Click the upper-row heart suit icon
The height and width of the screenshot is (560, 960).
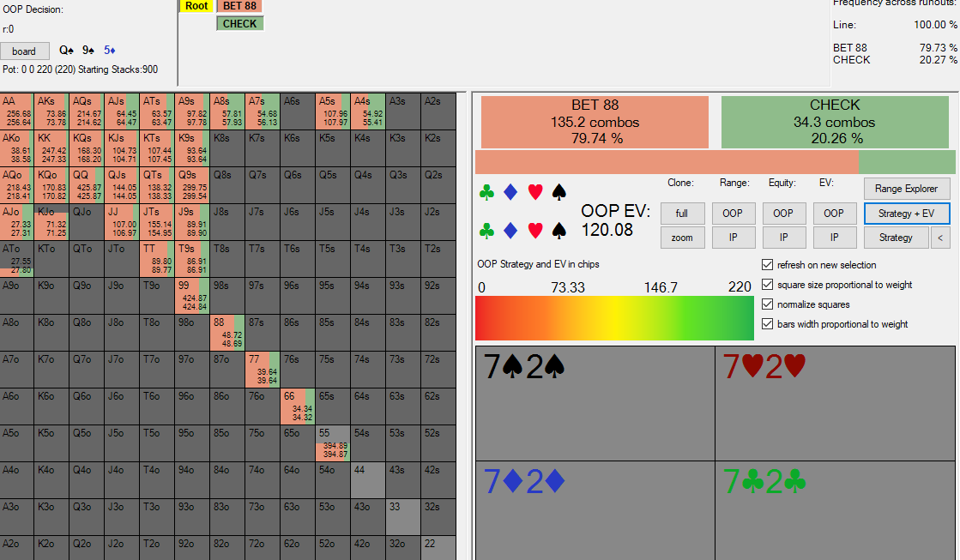pyautogui.click(x=535, y=193)
